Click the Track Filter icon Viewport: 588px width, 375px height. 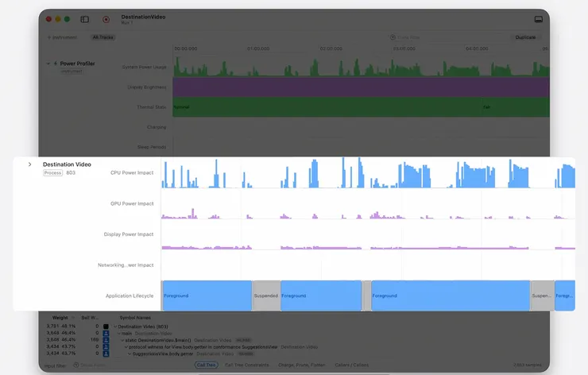pyautogui.click(x=393, y=37)
